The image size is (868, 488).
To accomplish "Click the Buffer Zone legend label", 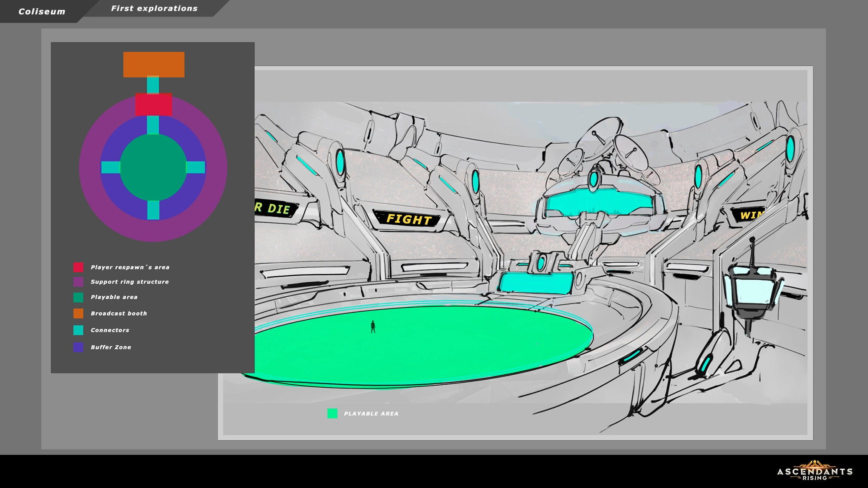I will point(111,347).
